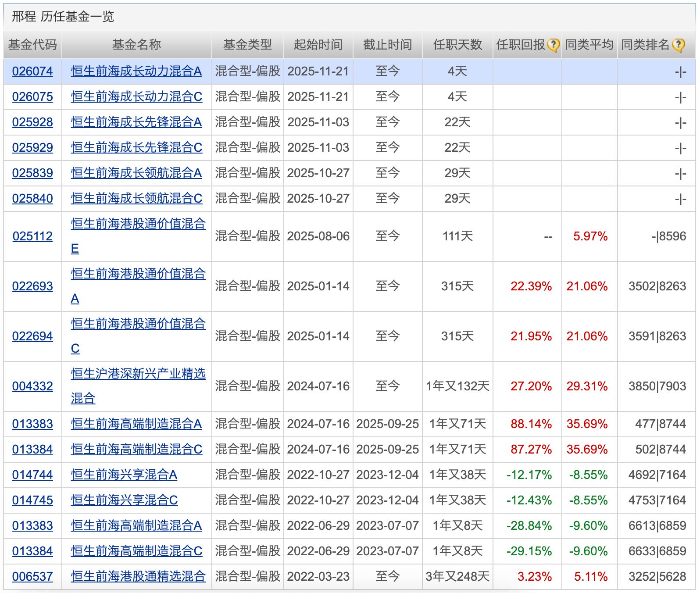Click the 任职天数 column header
The height and width of the screenshot is (593, 700).
(457, 45)
